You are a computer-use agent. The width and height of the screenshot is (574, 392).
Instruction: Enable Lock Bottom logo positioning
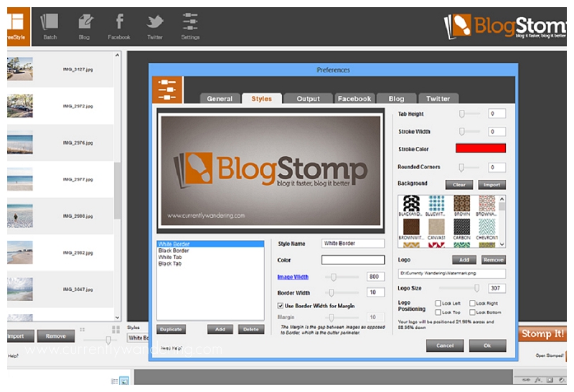[472, 312]
